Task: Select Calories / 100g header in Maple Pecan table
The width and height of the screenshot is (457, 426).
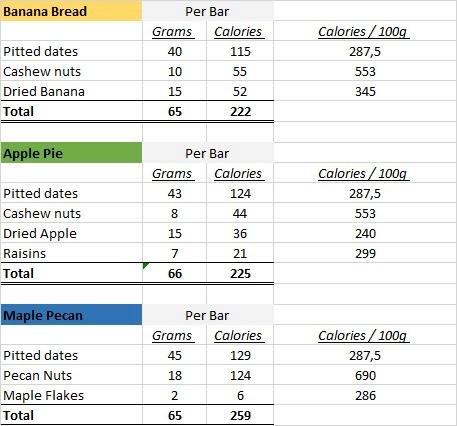Action: 363,336
